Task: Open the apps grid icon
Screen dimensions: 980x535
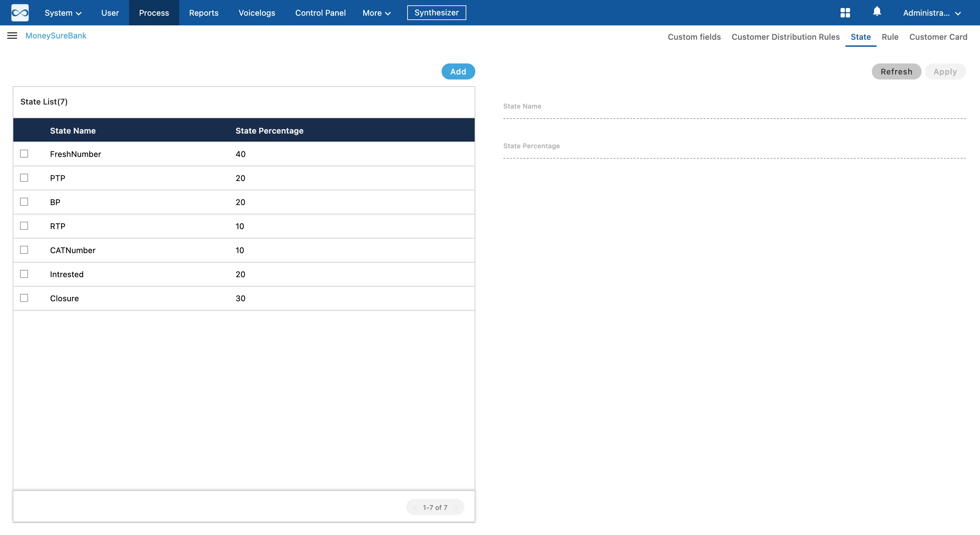Action: click(845, 13)
